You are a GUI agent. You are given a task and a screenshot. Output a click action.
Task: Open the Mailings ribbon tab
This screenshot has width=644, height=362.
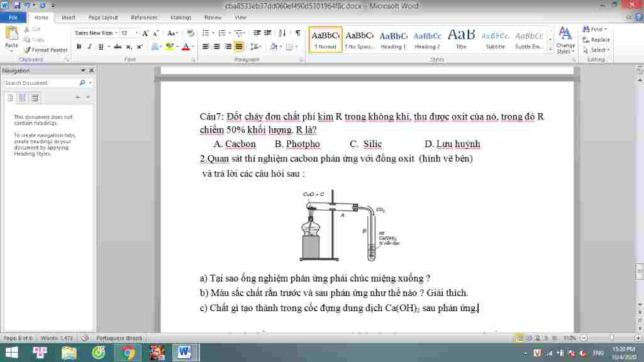[x=181, y=18]
